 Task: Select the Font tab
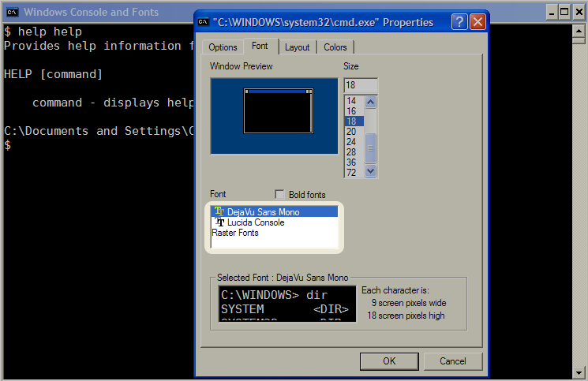coord(260,46)
